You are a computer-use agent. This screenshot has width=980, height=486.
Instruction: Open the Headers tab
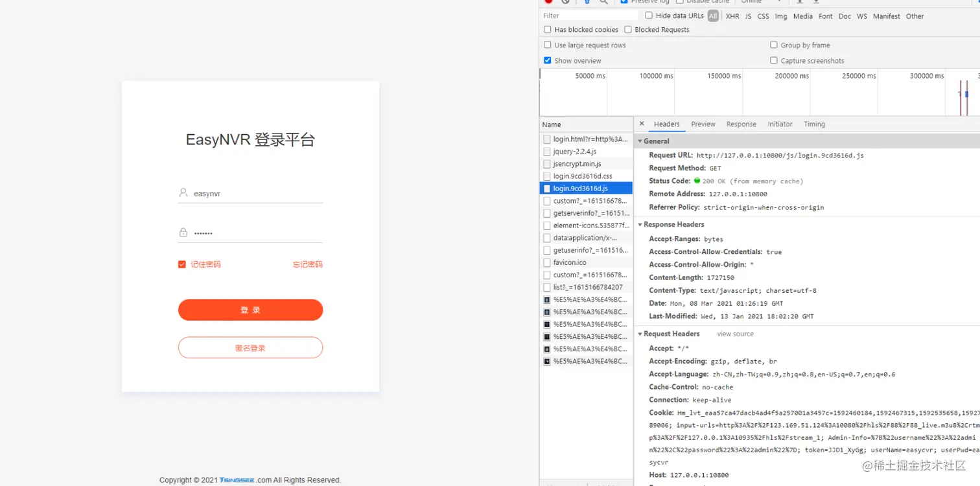666,124
